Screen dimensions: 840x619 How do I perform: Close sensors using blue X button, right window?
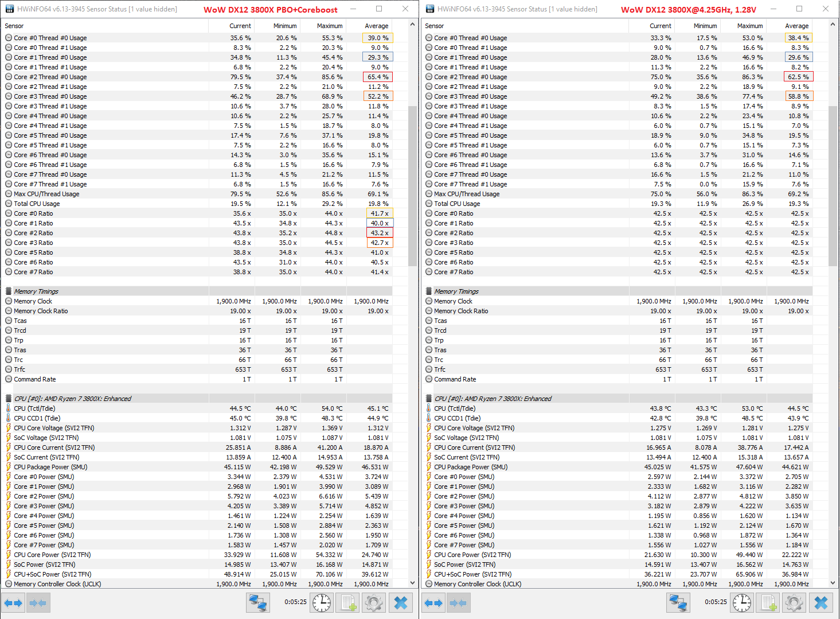tap(821, 603)
